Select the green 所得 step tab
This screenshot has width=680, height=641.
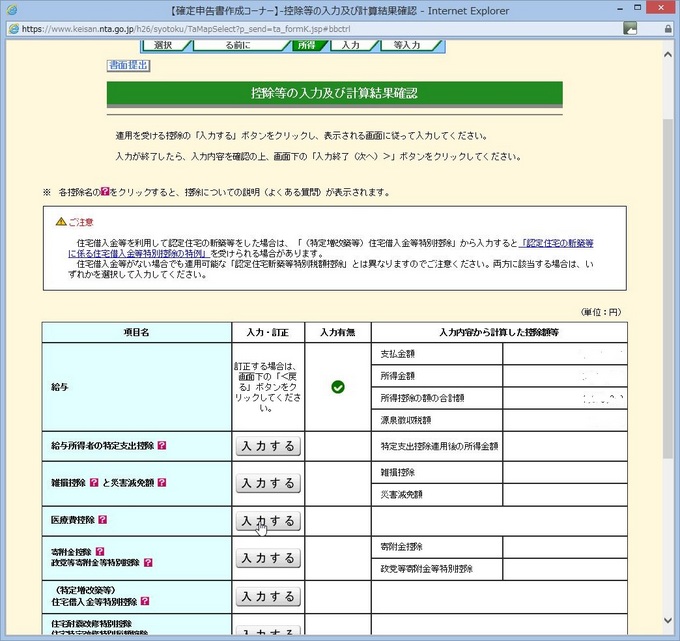tap(306, 45)
